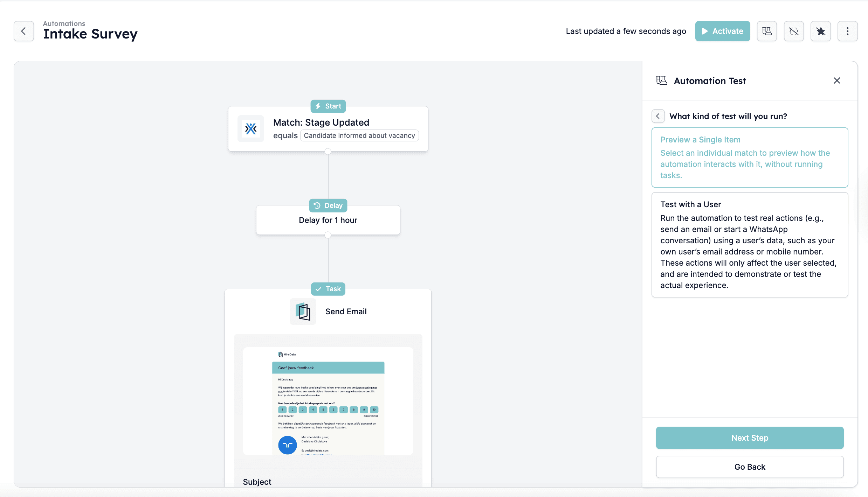Open the automation test flask icon

tap(767, 31)
